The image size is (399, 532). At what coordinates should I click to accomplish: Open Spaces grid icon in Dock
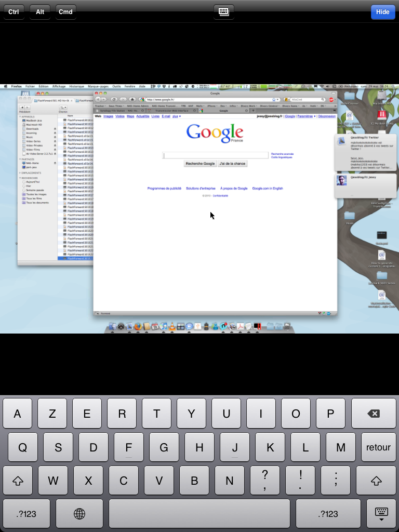180,326
